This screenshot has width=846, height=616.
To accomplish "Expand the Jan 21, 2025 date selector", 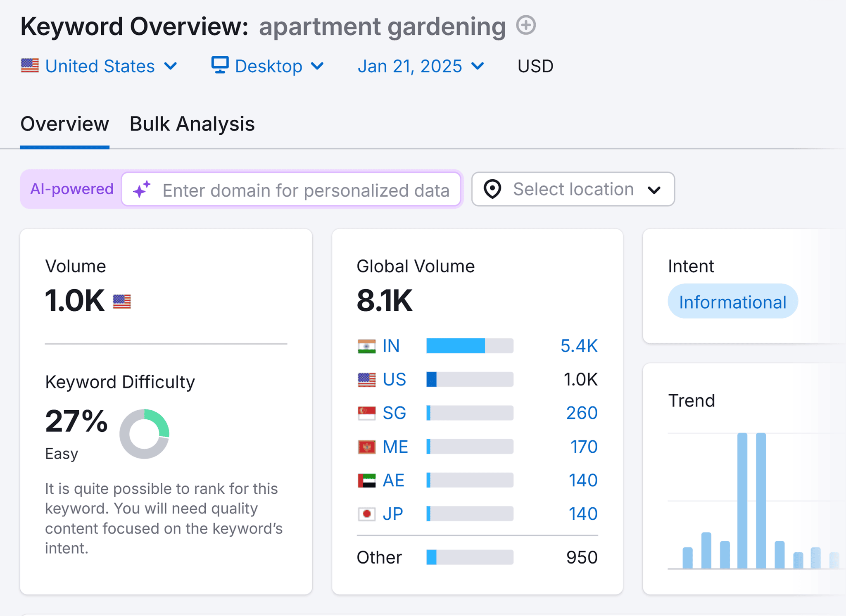I will click(420, 65).
